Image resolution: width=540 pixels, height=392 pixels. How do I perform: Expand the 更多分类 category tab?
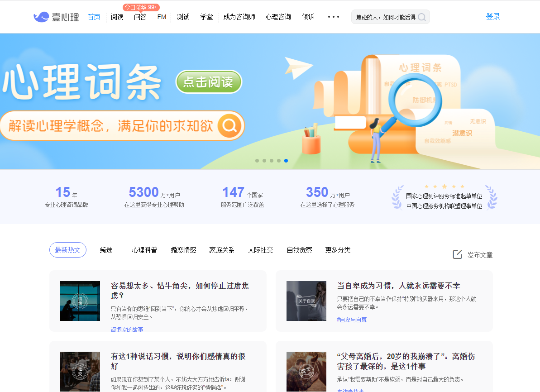click(338, 250)
